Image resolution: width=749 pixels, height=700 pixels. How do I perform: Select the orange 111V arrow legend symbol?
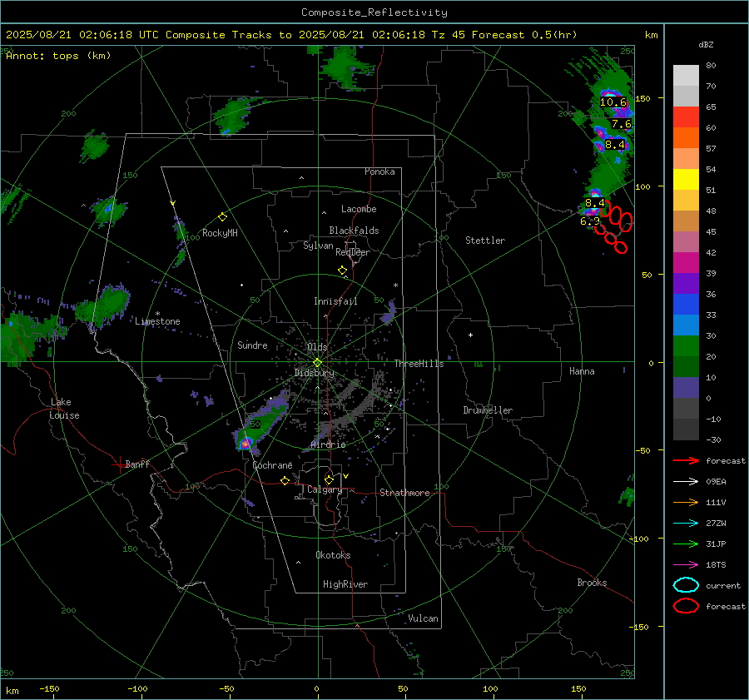click(x=686, y=502)
